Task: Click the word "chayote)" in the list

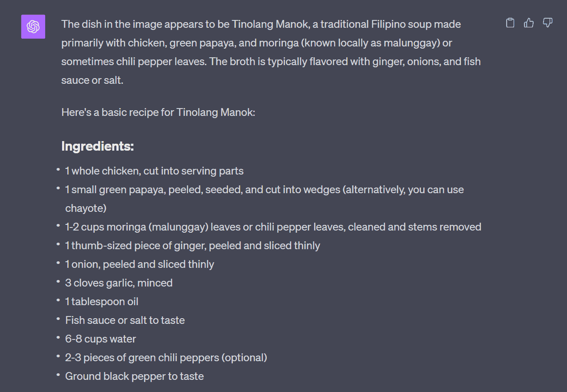Action: tap(86, 208)
